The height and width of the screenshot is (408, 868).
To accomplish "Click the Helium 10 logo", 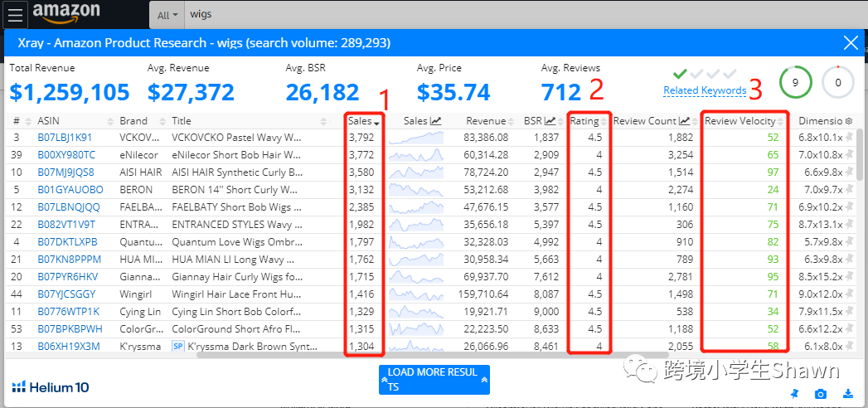I will click(x=51, y=387).
